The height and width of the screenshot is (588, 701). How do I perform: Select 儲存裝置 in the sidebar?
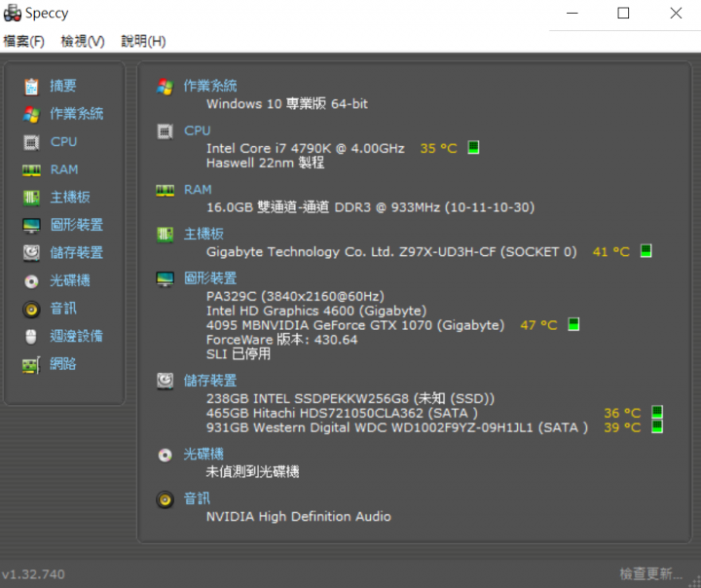point(77,253)
